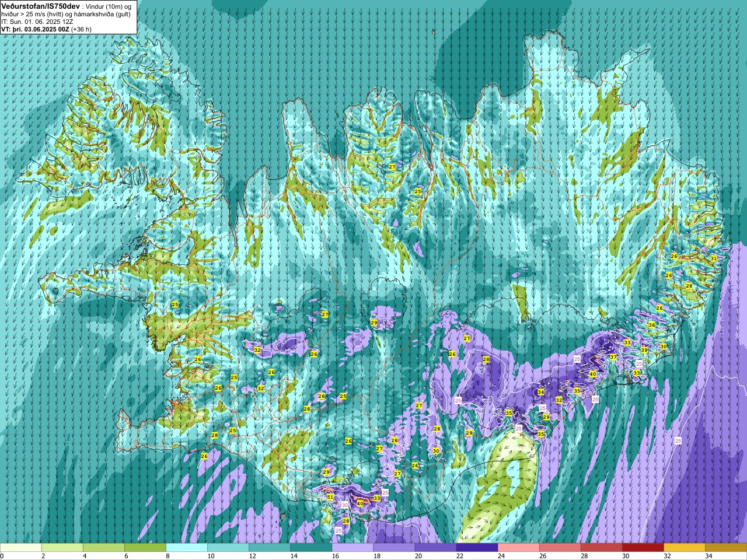Select the legend scale tick number '4'
The width and height of the screenshot is (747, 560).
(84, 556)
